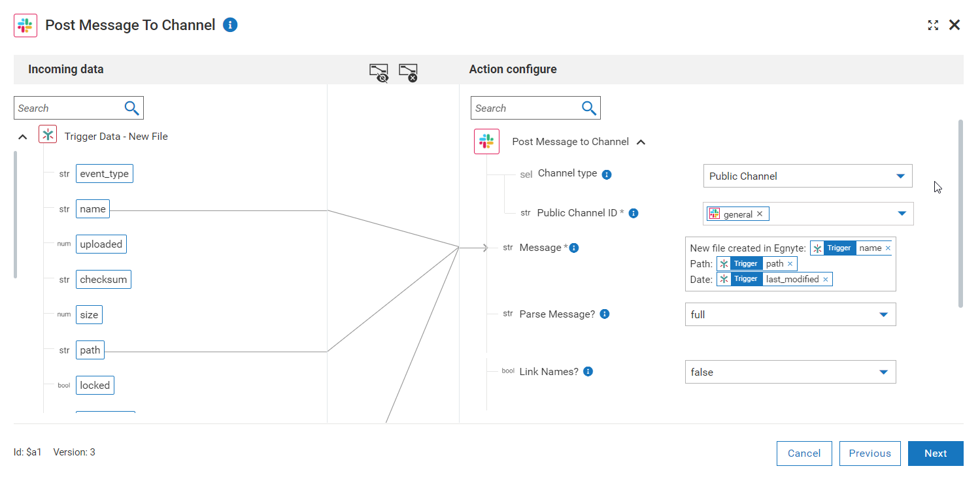
Task: Click the Cancel button
Action: [x=803, y=453]
